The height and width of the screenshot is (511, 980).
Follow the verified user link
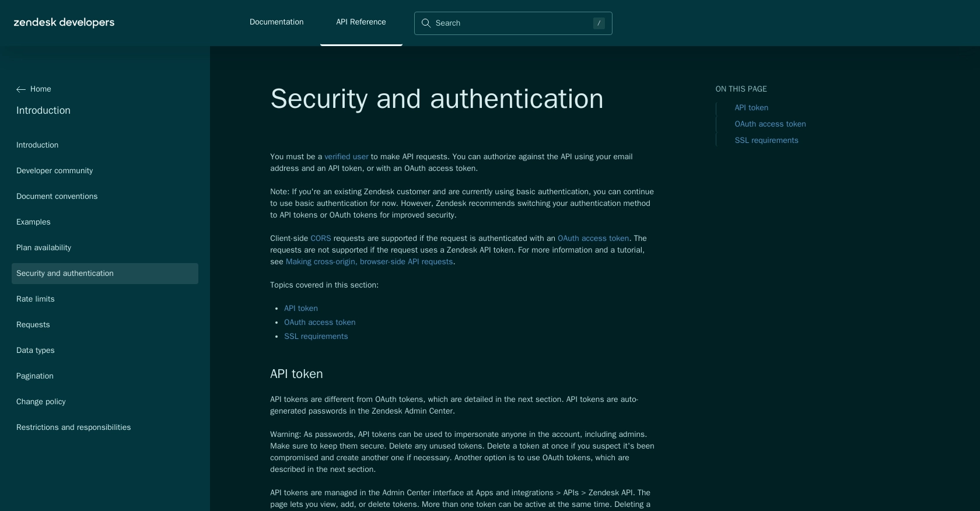(346, 157)
